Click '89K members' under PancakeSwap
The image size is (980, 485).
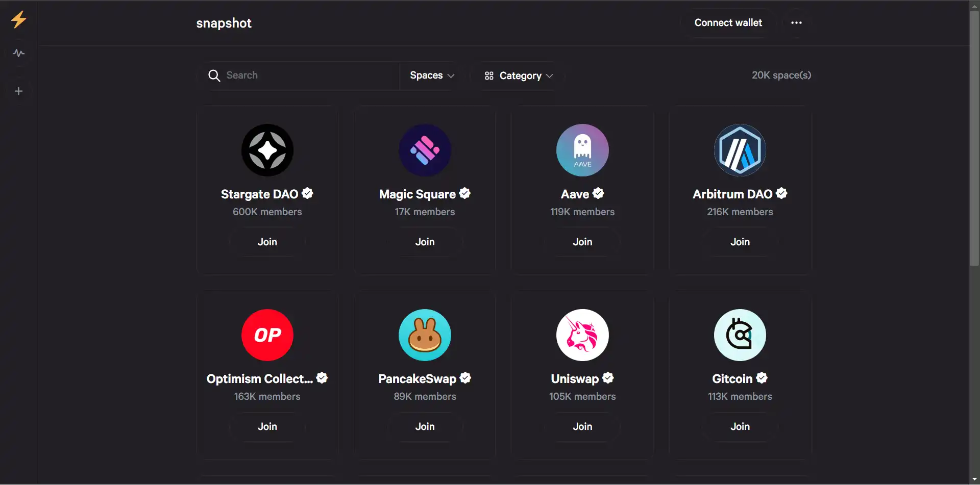point(425,396)
